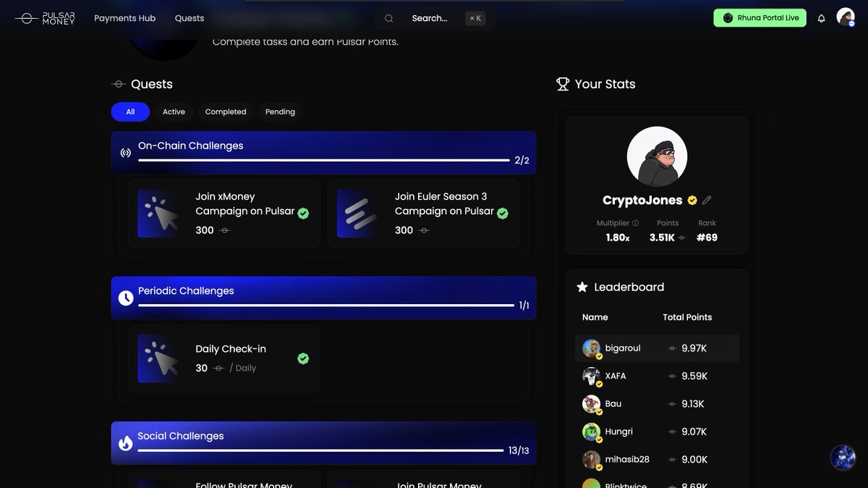868x488 pixels.
Task: Select the Pending quests filter
Action: tap(280, 112)
